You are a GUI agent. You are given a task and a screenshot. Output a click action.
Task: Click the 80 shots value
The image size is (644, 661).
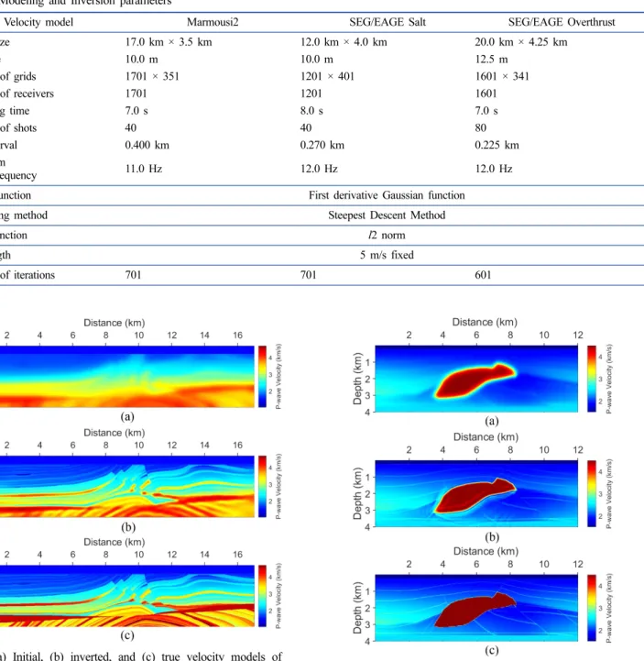click(481, 127)
